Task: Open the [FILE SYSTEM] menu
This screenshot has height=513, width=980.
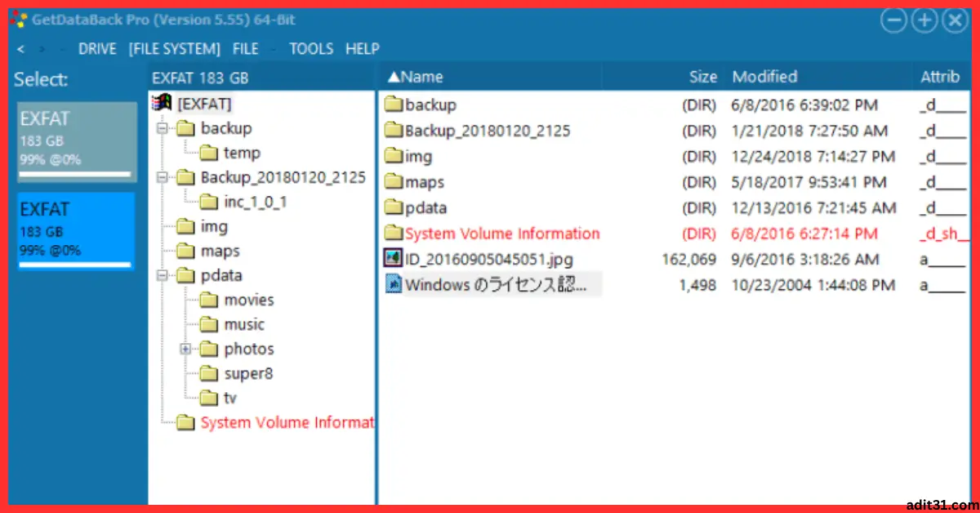Action: 175,49
